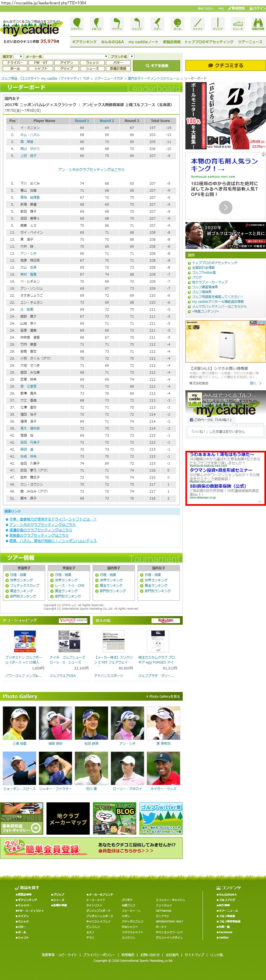This screenshot has height=980, width=266.
Task: Click the 初めての方へ header link
Action: click(206, 8)
